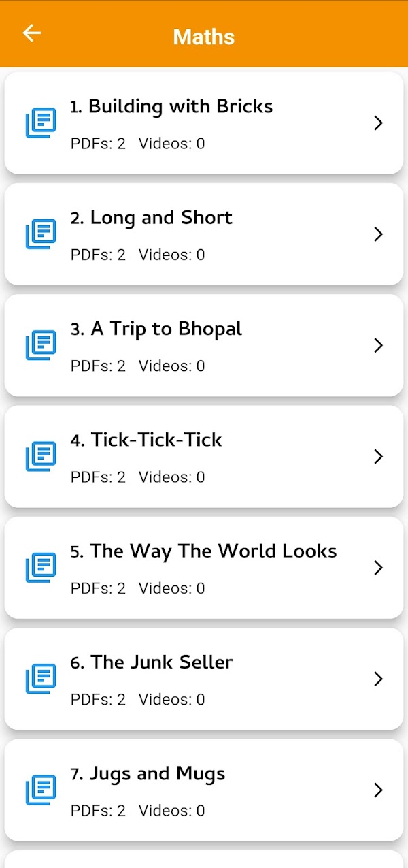Go back using the arrow in header

tap(32, 33)
